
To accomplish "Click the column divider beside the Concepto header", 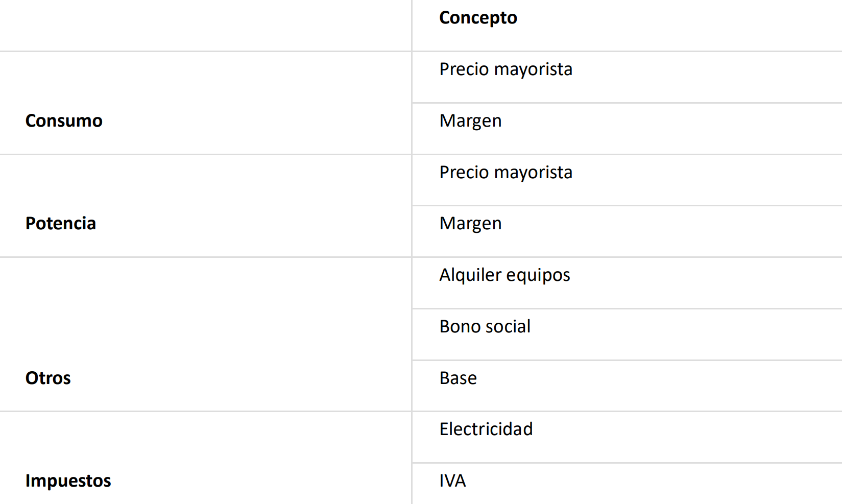I will (x=412, y=25).
